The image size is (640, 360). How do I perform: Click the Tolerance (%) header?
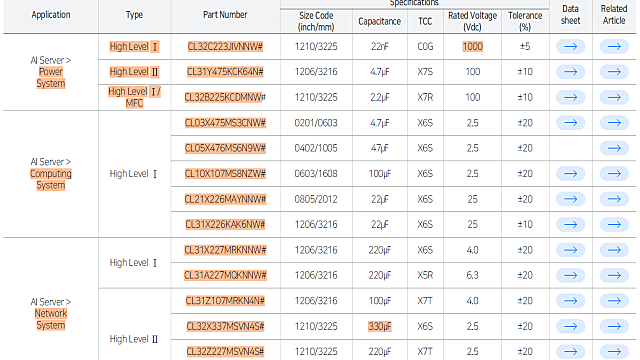pos(525,21)
